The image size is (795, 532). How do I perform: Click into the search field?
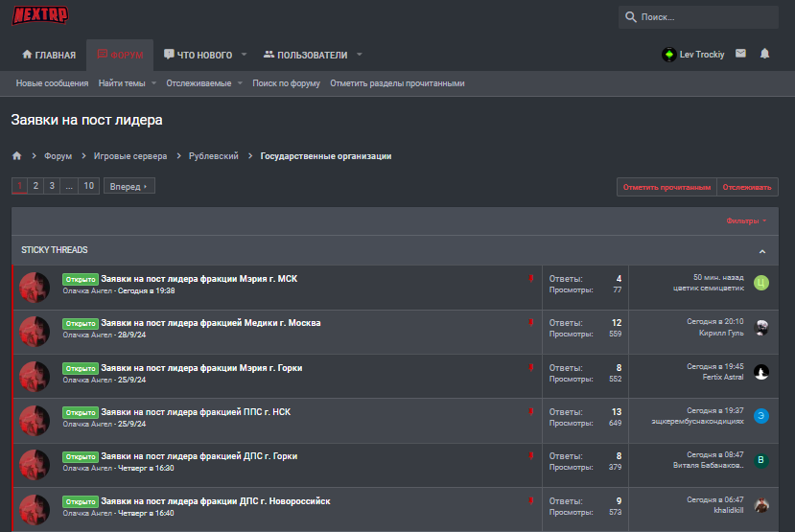point(705,17)
